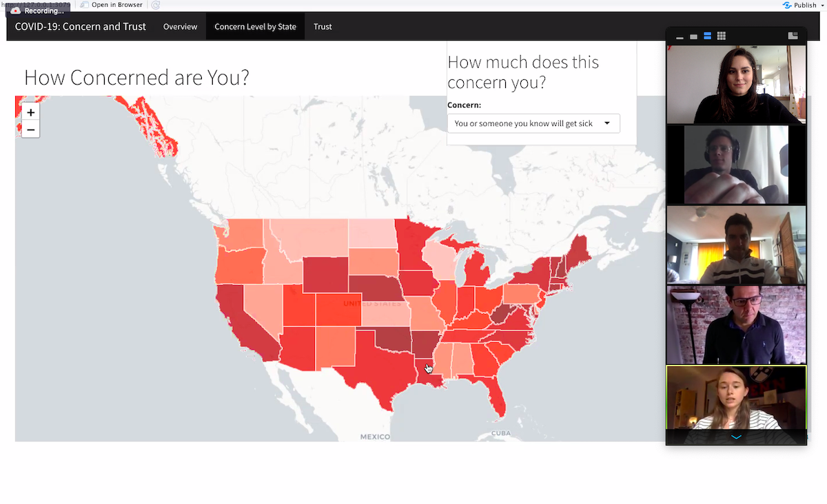This screenshot has height=504, width=827.
Task: Expand the Publish options arrow
Action: pos(823,6)
